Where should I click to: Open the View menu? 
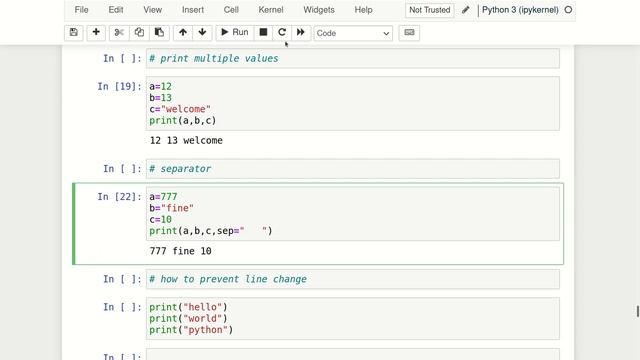click(153, 10)
